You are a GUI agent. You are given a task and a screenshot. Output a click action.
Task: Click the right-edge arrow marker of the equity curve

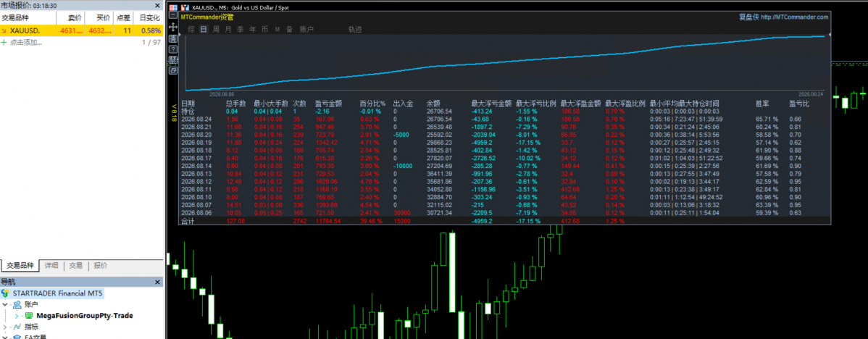(830, 35)
